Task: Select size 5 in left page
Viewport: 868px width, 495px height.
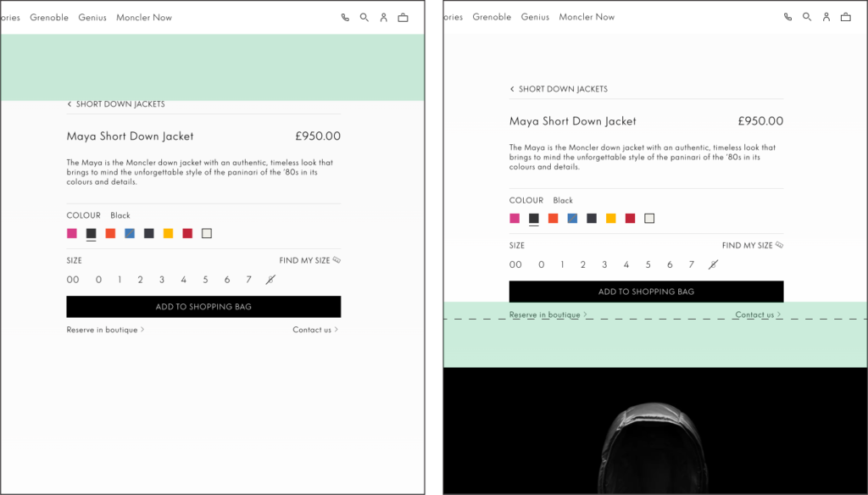Action: 205,280
